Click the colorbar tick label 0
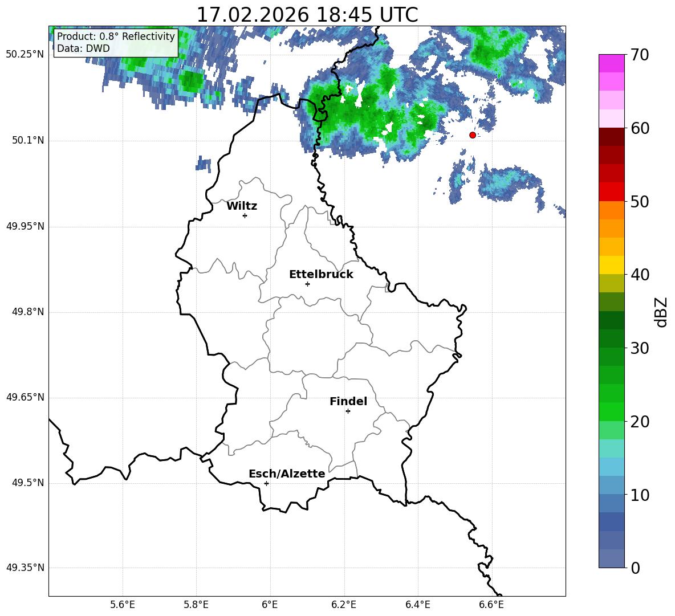Image resolution: width=675 pixels, height=616 pixels. pyautogui.click(x=635, y=568)
